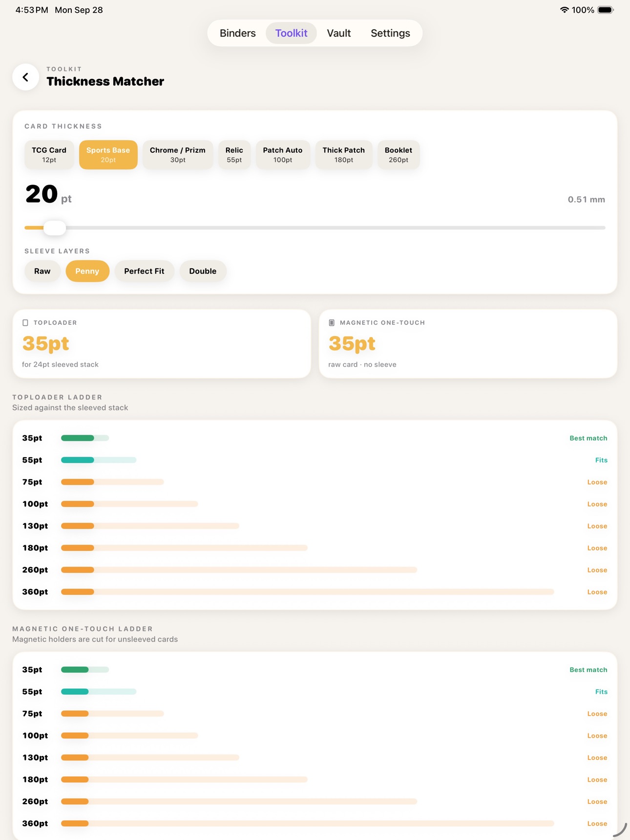Open the Toploader 35pt result card
Viewport: 630px width, 840px height.
[x=162, y=343]
